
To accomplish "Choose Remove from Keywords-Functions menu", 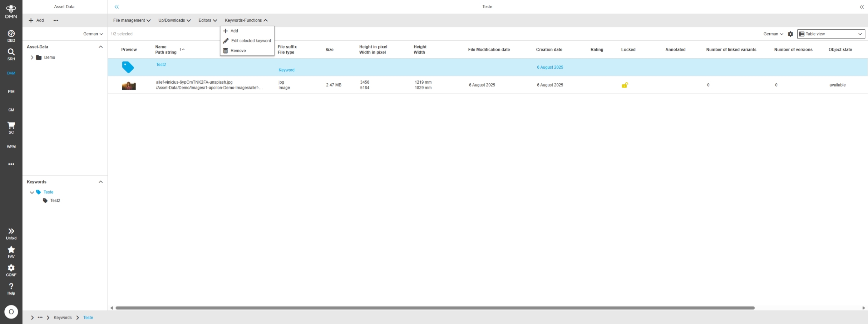I will [247, 51].
